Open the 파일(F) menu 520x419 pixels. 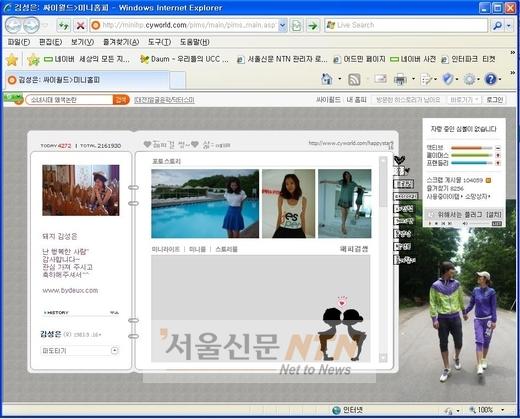coord(19,42)
